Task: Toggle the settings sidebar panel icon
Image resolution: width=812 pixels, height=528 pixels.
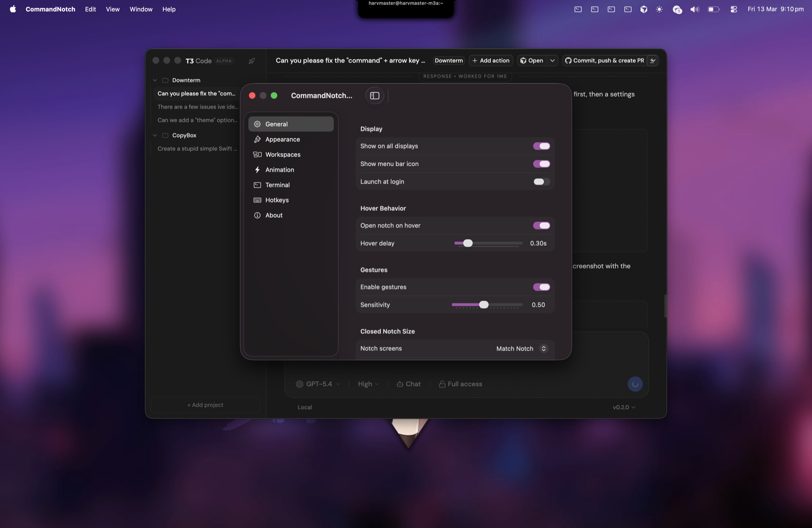Action: coord(374,96)
